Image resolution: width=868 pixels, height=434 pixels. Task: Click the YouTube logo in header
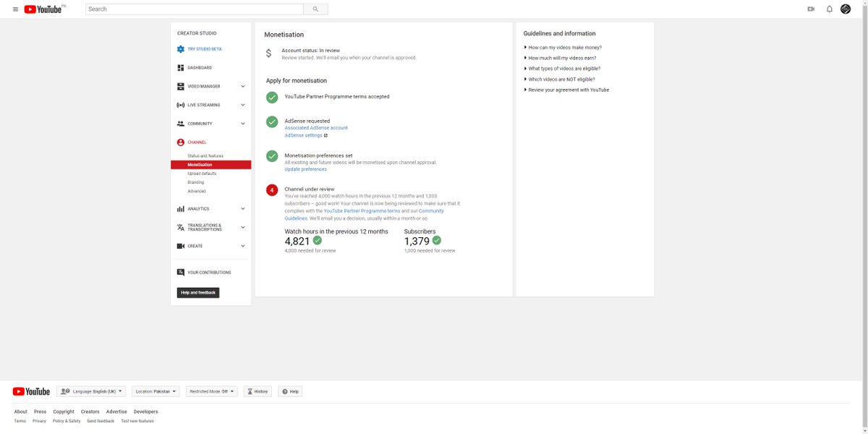click(x=45, y=9)
